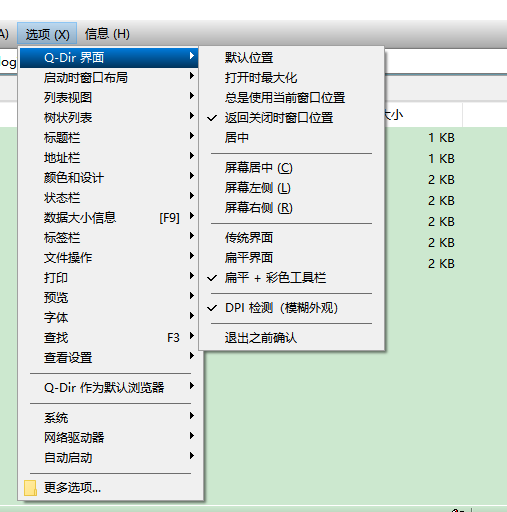Image resolution: width=507 pixels, height=512 pixels.
Task: Select 总是使用当前窗口位置
Action: 292,98
